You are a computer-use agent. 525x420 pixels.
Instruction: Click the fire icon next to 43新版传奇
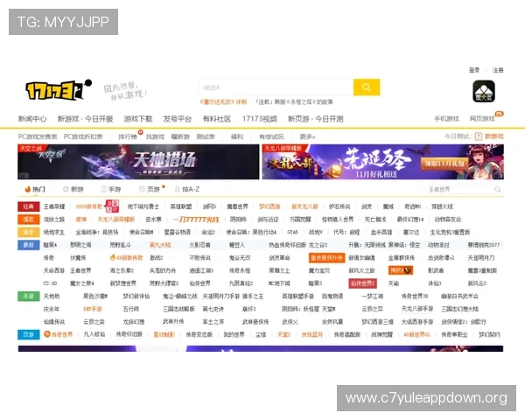pyautogui.click(x=113, y=257)
